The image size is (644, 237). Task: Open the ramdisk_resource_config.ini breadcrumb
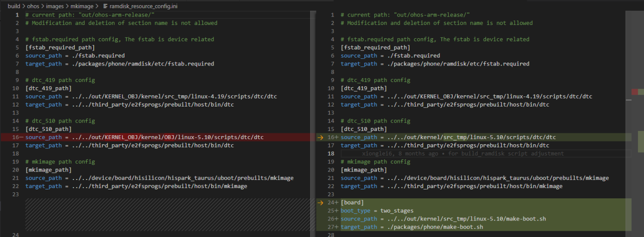tap(143, 6)
